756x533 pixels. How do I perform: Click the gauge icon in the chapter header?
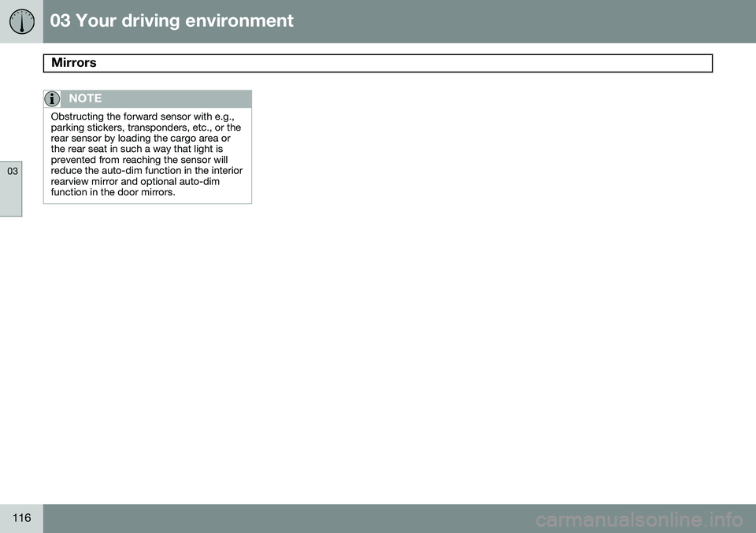point(22,22)
